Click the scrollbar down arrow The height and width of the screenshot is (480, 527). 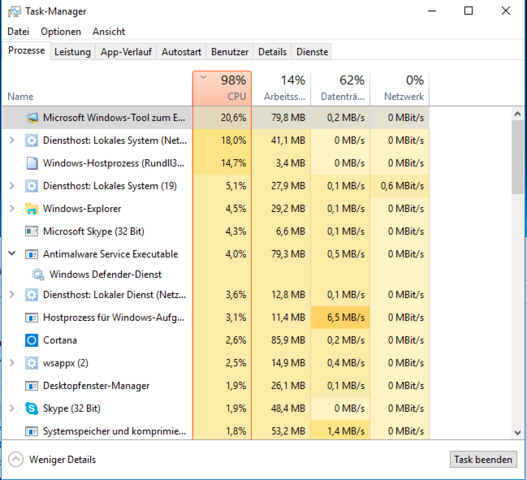coord(518,432)
